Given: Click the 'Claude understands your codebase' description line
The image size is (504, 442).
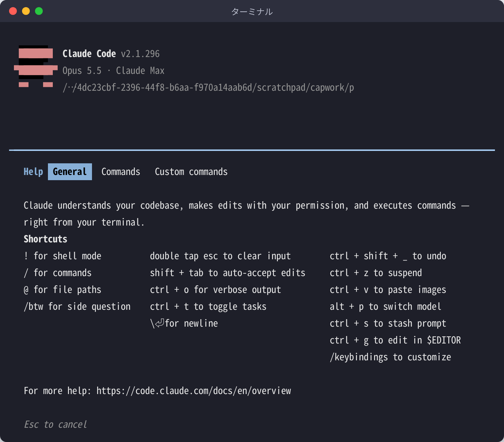Looking at the screenshot, I should [246, 205].
